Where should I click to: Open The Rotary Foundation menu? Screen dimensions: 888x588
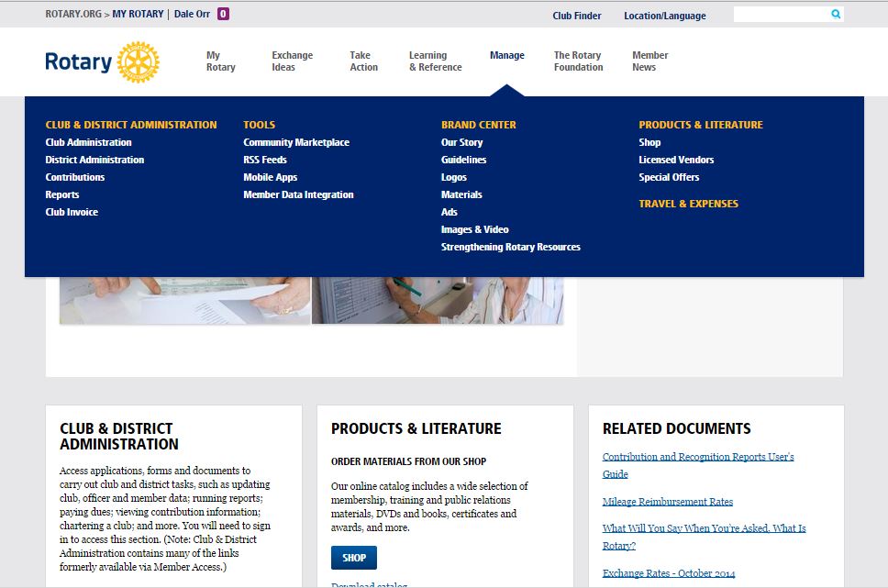coord(578,61)
